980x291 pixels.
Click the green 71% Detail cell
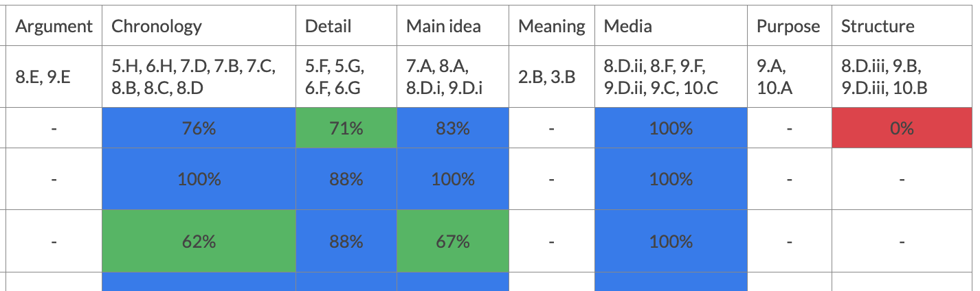(x=346, y=128)
